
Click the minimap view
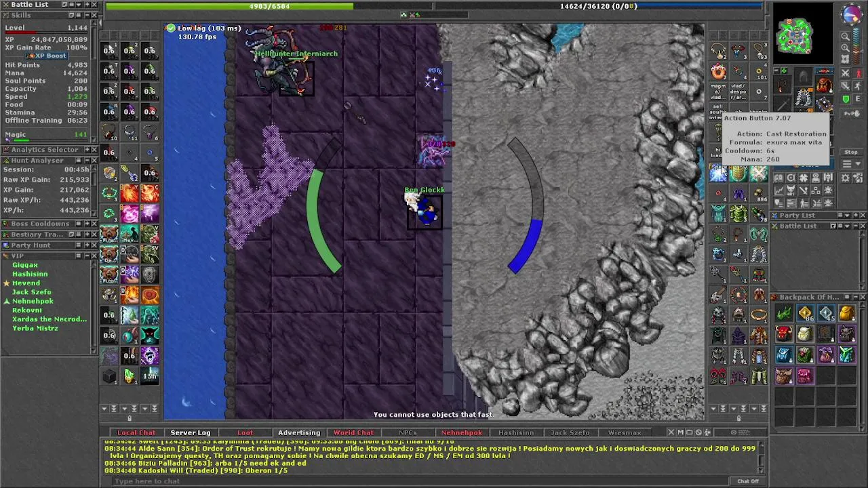803,33
